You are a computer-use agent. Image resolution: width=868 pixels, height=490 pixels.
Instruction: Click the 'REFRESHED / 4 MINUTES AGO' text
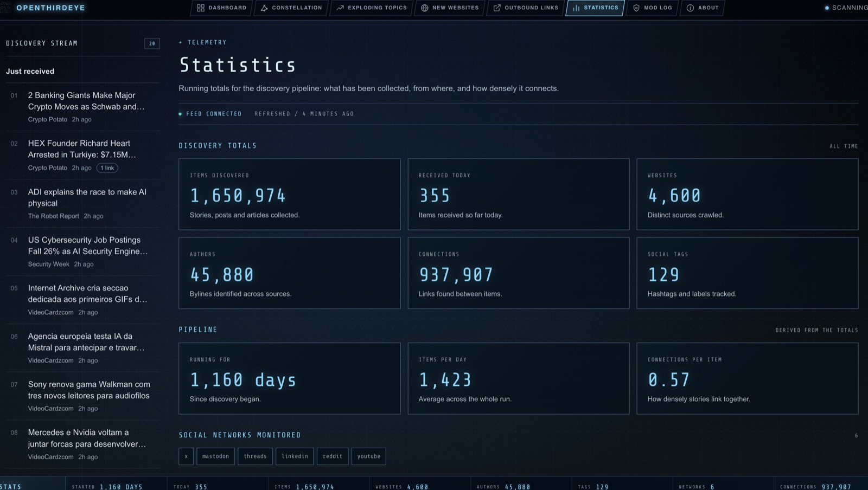point(304,114)
